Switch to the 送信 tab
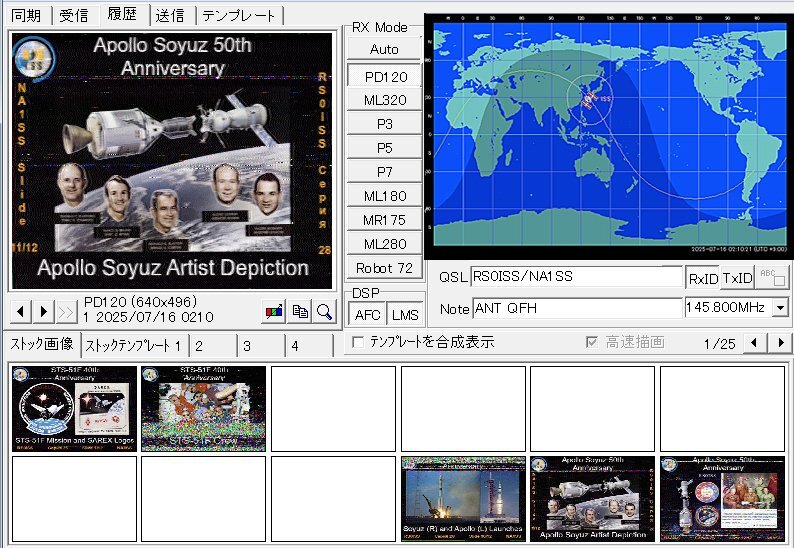Viewport: 794px width, 548px height. (x=170, y=15)
